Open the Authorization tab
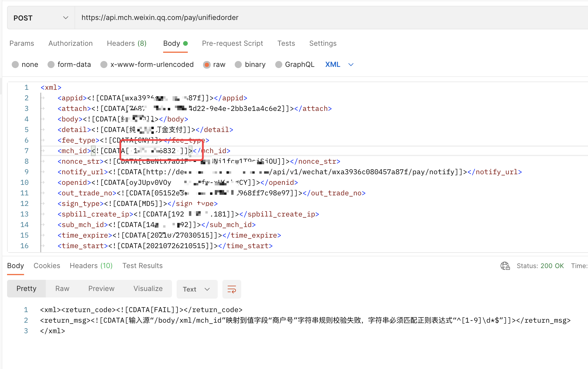 (x=70, y=43)
